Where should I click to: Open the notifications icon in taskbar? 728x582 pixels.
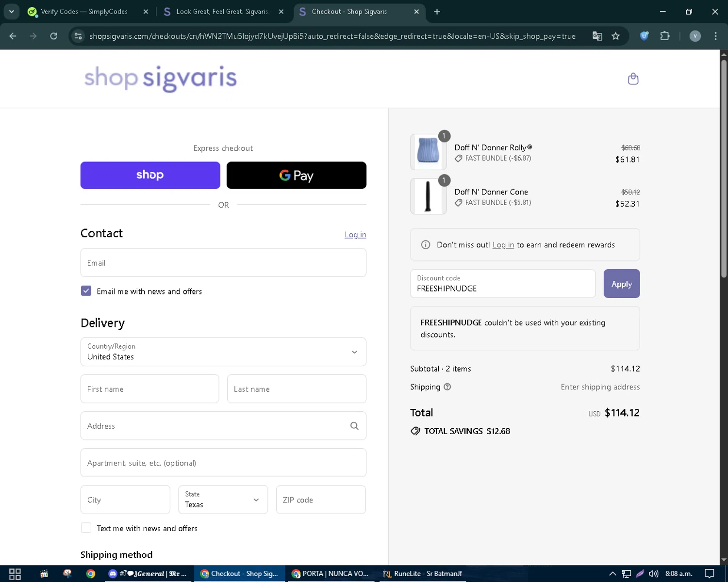pos(710,574)
